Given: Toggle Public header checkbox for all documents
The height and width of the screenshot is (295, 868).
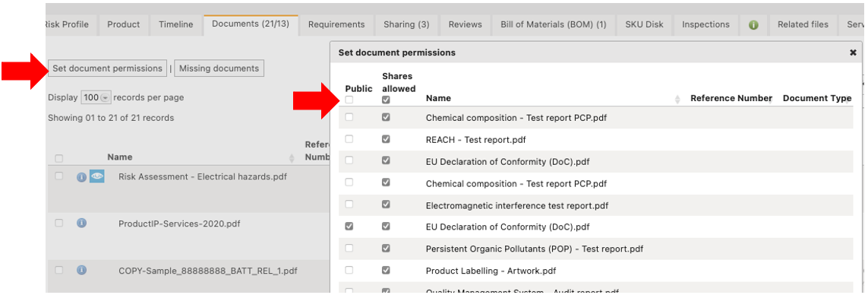Looking at the screenshot, I should [349, 100].
